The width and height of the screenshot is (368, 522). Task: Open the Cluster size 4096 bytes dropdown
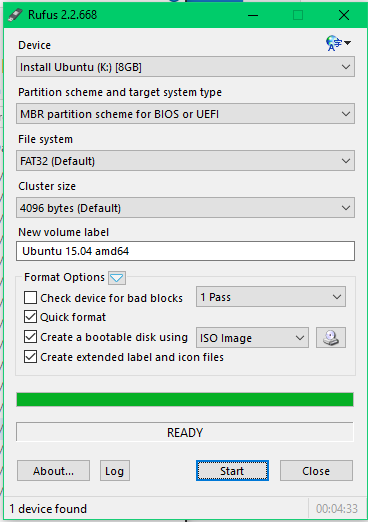pyautogui.click(x=185, y=208)
